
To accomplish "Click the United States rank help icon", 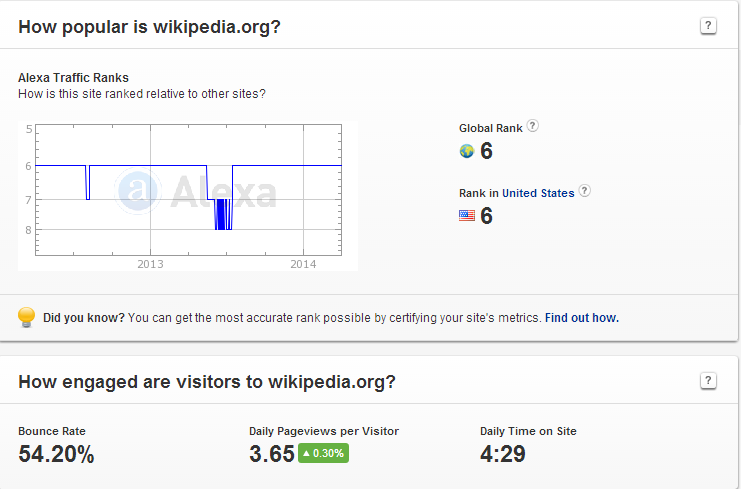I will pyautogui.click(x=585, y=191).
